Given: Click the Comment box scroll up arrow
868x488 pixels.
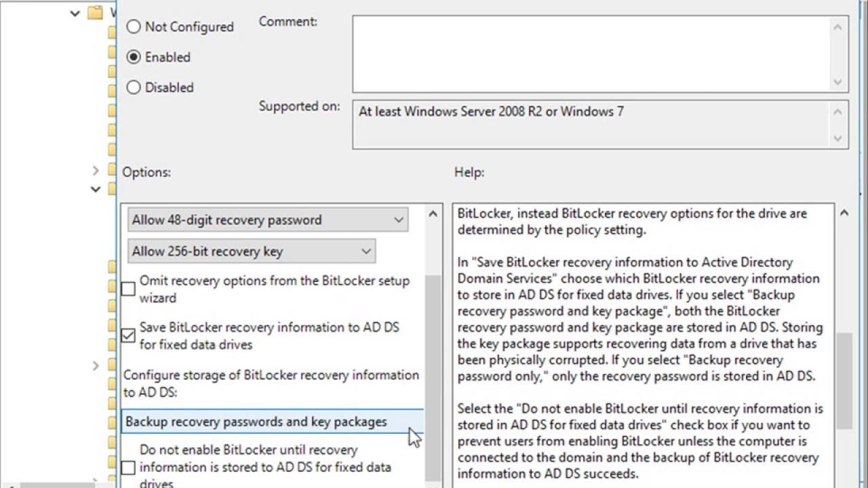Looking at the screenshot, I should click(838, 27).
